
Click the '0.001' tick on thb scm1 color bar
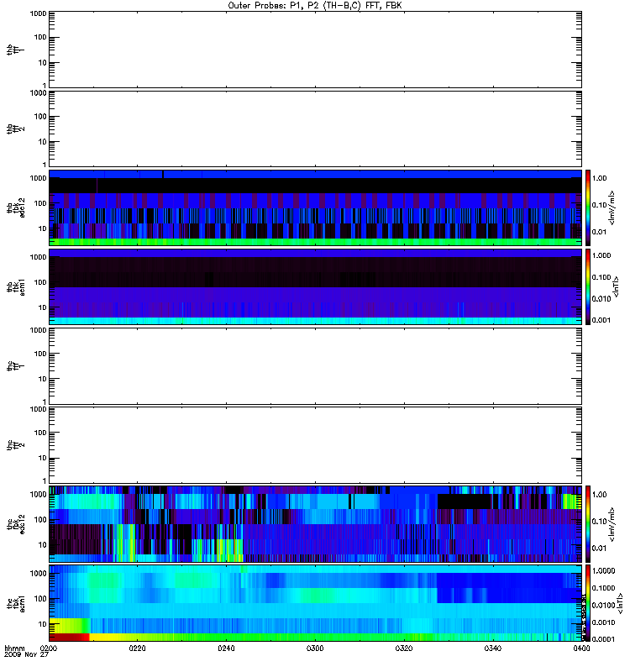pos(601,320)
